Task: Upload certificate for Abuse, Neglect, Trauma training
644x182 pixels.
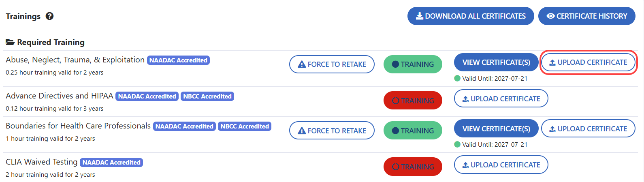Action: click(588, 62)
